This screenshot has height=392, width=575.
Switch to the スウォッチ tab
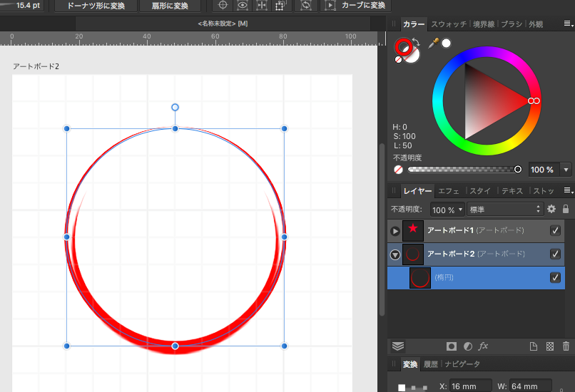[449, 24]
